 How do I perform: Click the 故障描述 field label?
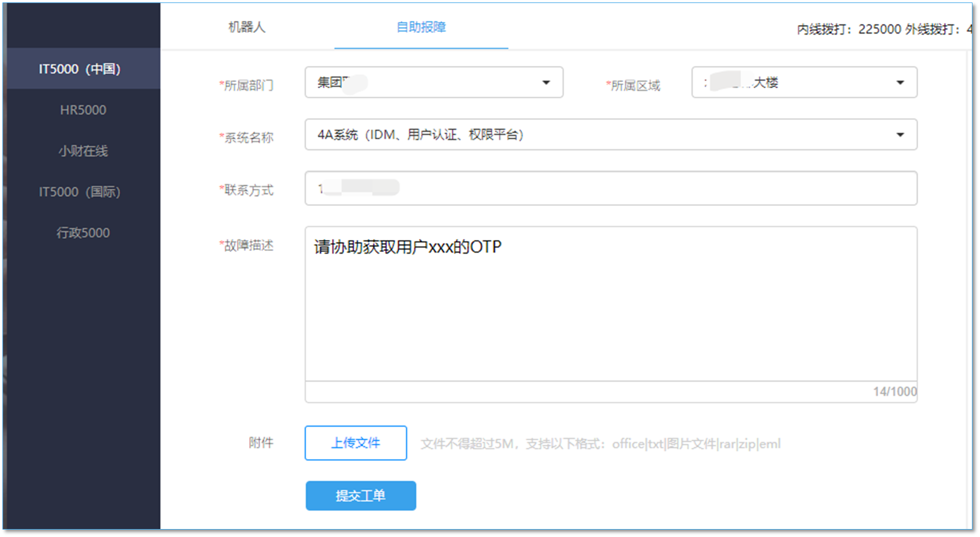pyautogui.click(x=248, y=246)
